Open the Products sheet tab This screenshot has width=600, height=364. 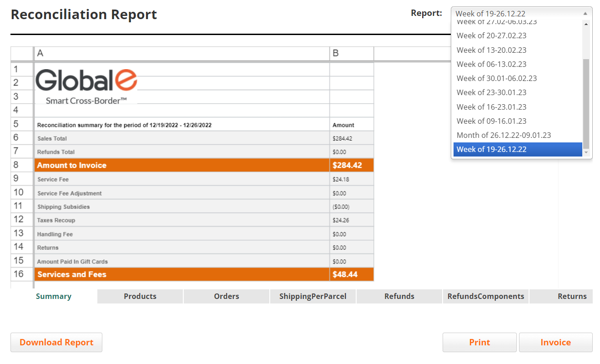(140, 296)
